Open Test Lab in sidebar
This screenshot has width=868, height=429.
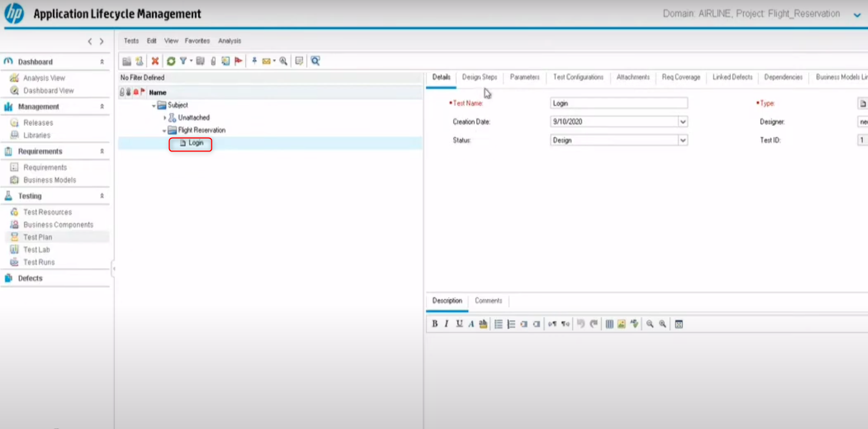36,250
